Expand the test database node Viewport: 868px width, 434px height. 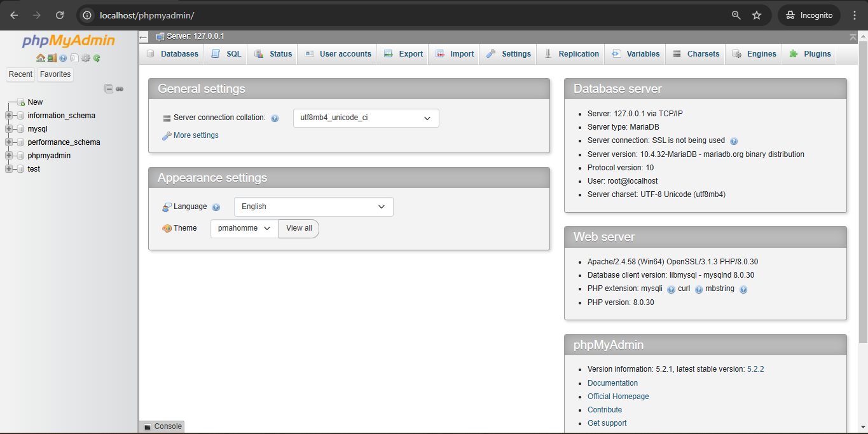pos(9,169)
